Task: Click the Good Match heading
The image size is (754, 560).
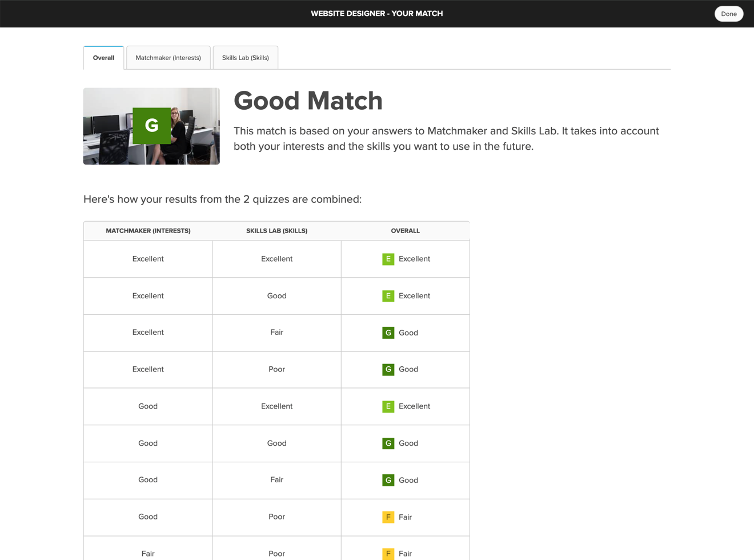Action: point(308,101)
